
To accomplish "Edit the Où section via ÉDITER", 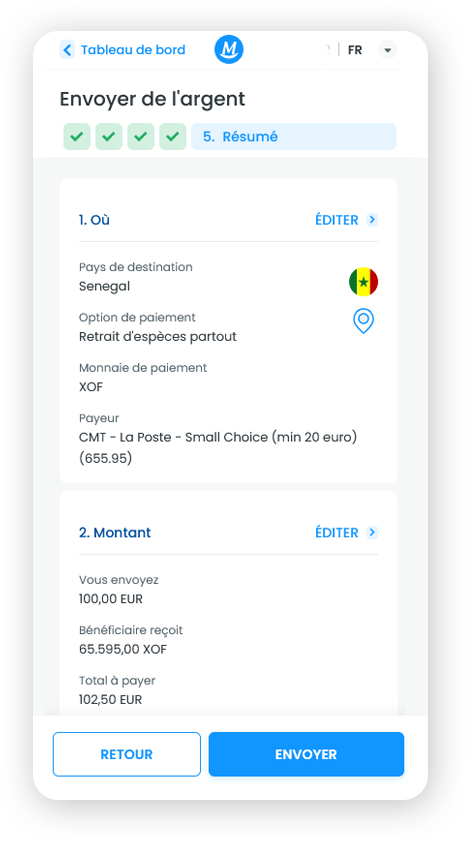I will tap(337, 220).
